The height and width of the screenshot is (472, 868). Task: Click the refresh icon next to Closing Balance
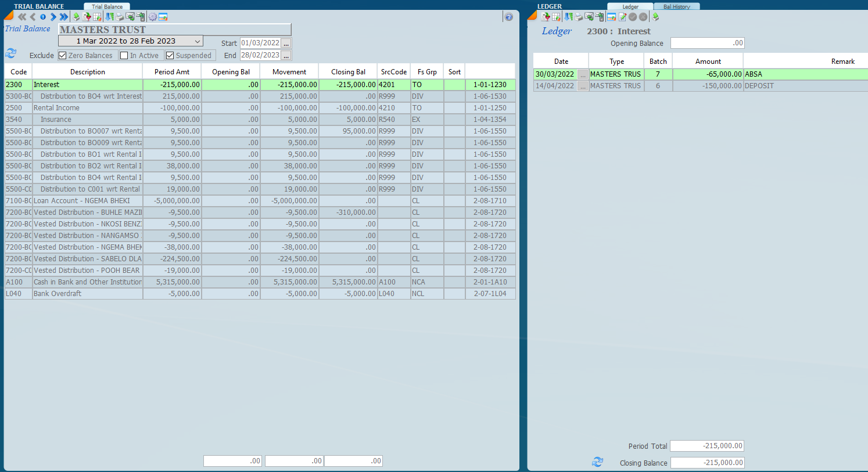tap(597, 462)
